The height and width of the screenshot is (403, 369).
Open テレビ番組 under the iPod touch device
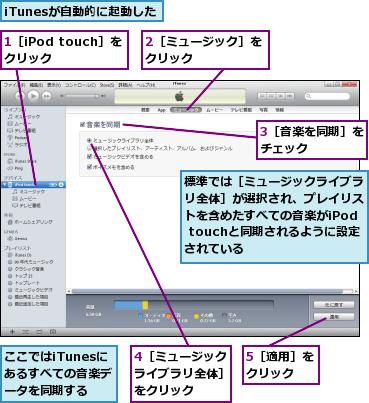[26, 206]
